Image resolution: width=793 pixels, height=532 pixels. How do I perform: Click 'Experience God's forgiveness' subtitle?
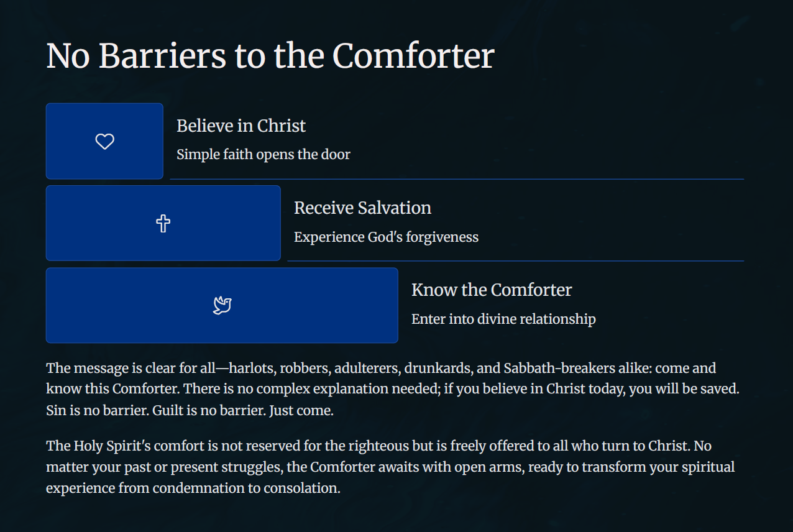pyautogui.click(x=386, y=237)
